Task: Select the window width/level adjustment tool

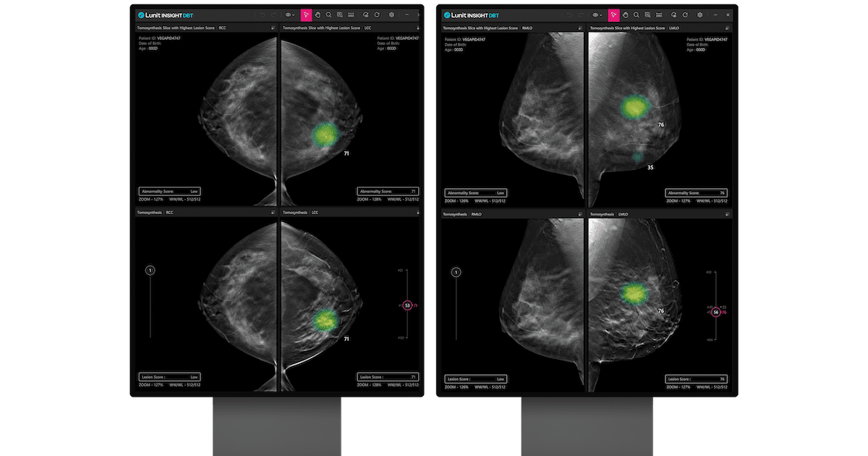Action: pos(350,14)
